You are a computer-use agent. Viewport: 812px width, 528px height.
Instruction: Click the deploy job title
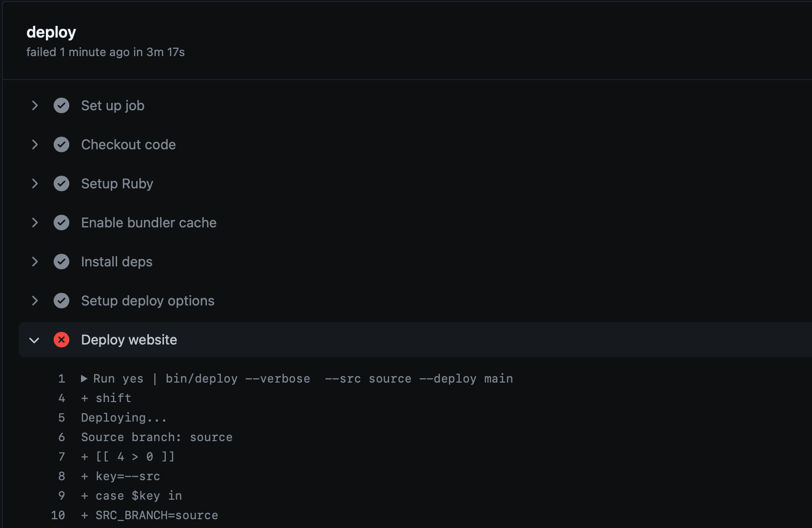(51, 32)
